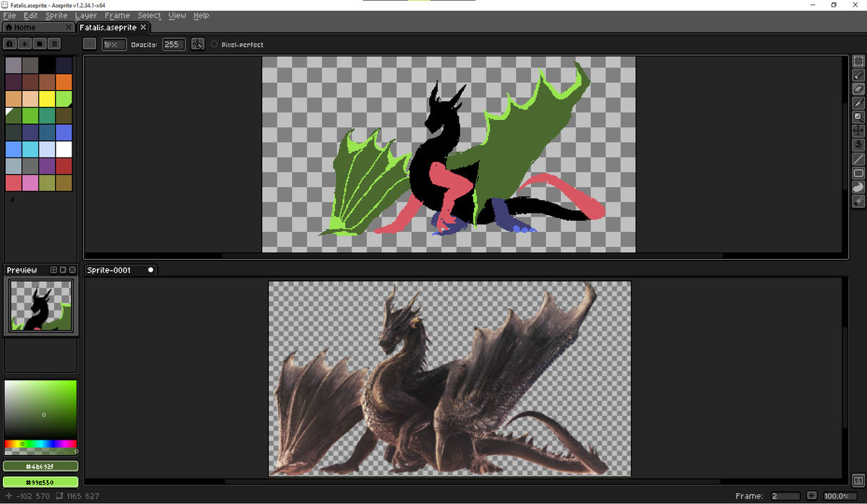Click the hue rainbow slider bar
The width and height of the screenshot is (867, 504).
tap(40, 443)
